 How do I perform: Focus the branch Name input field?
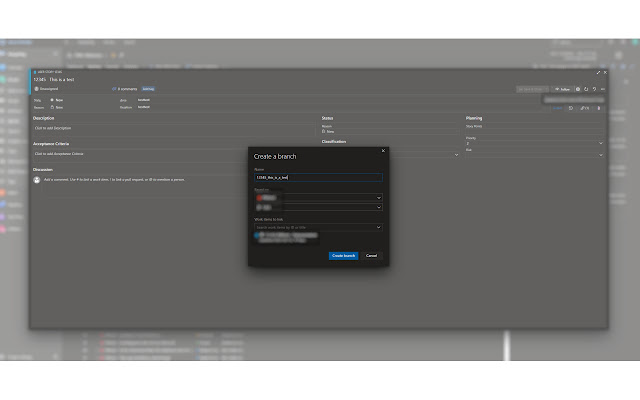point(318,178)
